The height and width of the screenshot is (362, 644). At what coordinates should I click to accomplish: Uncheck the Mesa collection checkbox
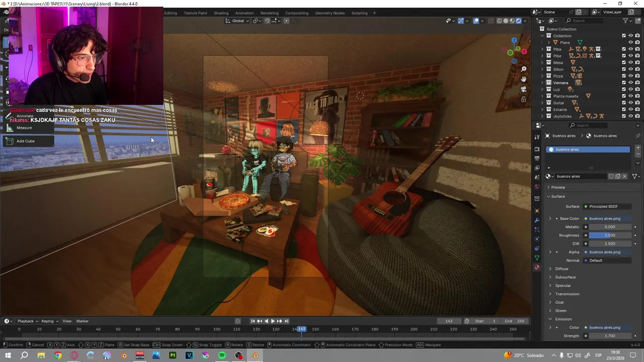coord(624,62)
